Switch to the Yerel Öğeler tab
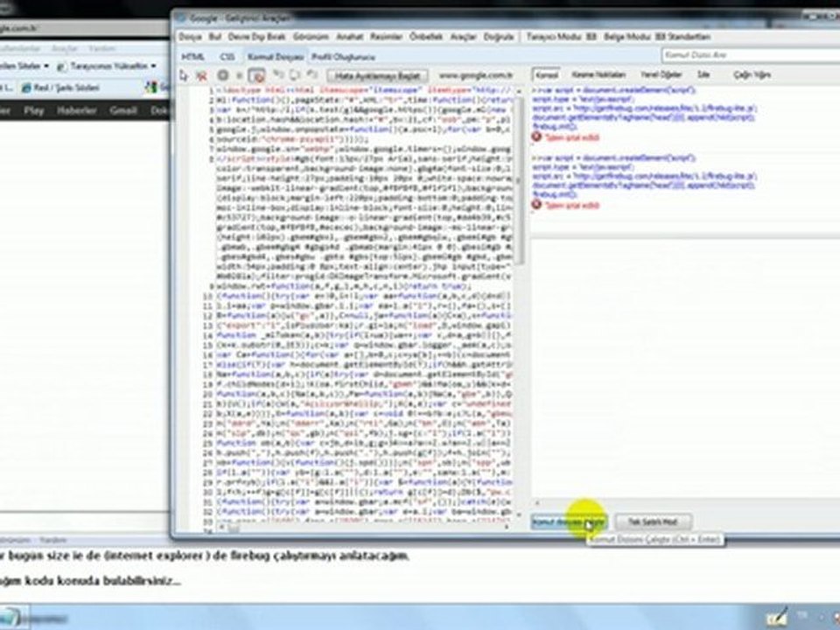Viewport: 840px width, 630px height. click(x=661, y=75)
